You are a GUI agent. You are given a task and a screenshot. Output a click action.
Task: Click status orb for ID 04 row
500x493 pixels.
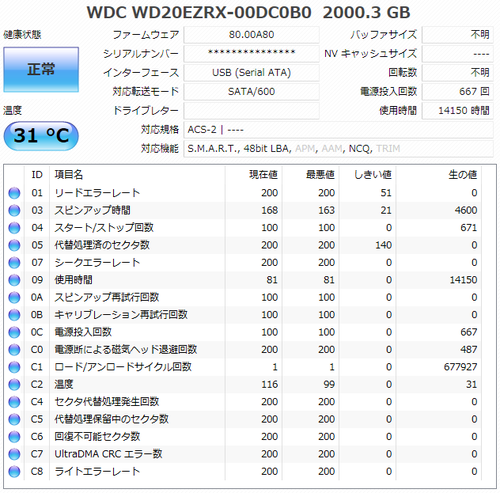pos(14,228)
